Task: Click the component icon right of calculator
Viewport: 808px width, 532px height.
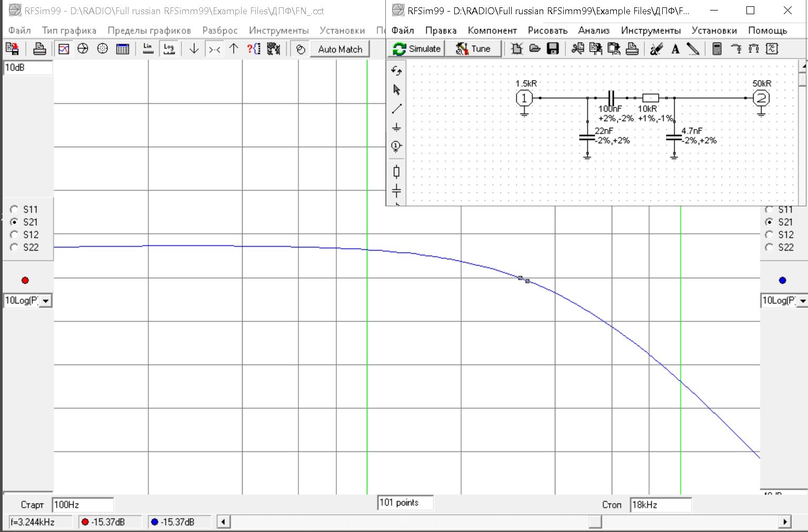Action: [736, 49]
